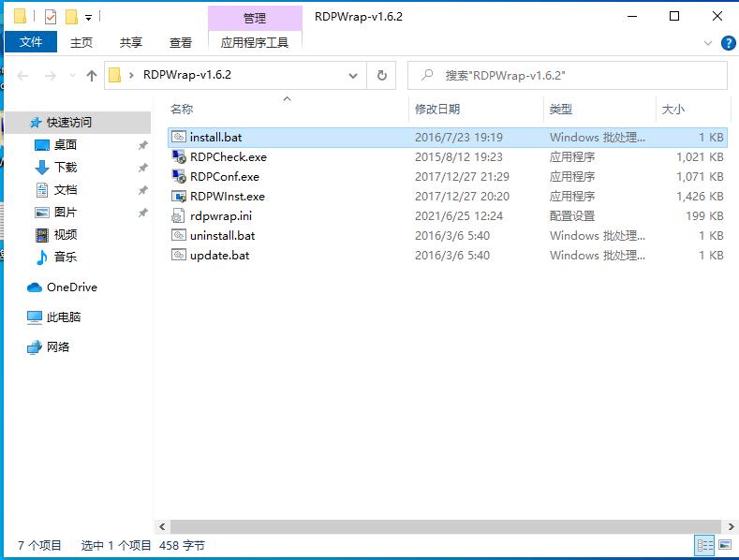Sort by the 类型 column header
The height and width of the screenshot is (560, 739).
point(560,109)
